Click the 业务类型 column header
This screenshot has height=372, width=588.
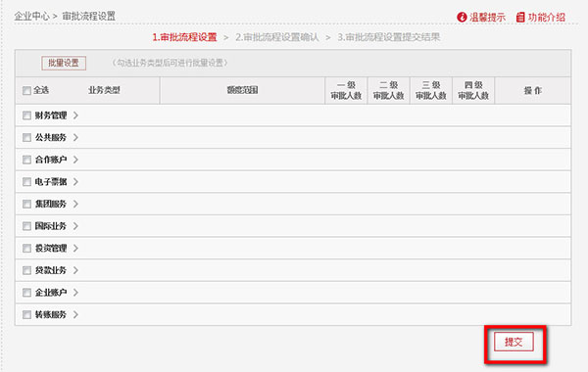tap(104, 90)
